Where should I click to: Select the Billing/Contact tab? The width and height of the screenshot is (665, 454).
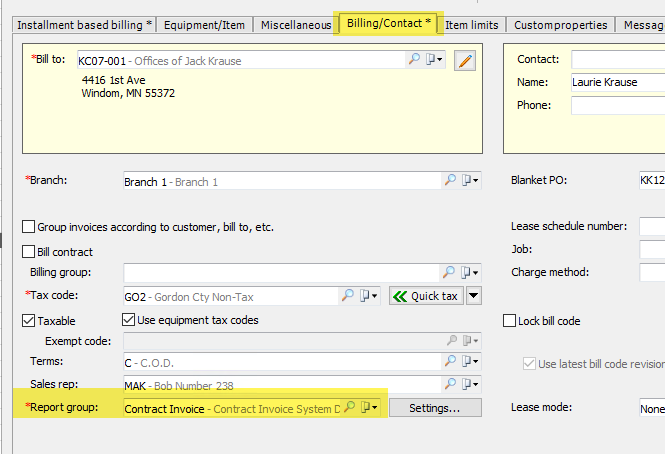(388, 23)
